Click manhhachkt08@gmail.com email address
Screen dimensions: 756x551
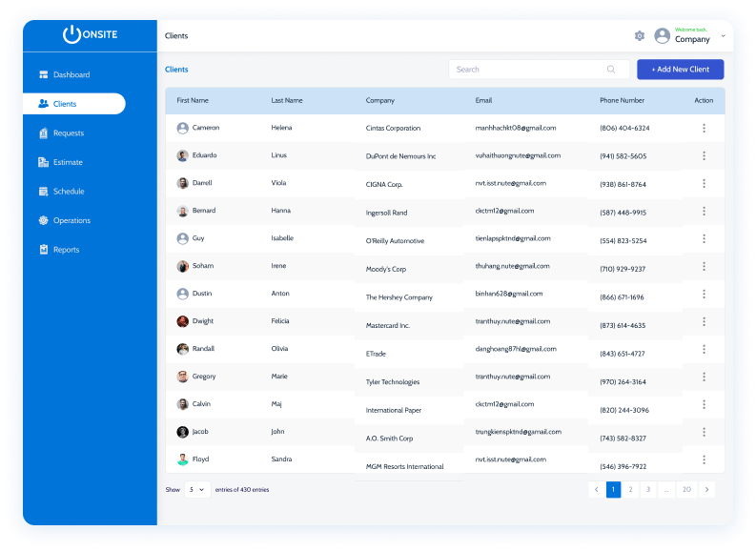pyautogui.click(x=516, y=128)
